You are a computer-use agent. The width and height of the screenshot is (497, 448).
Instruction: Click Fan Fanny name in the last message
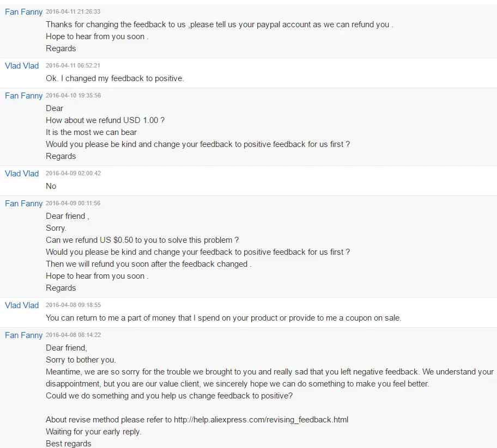pyautogui.click(x=23, y=335)
